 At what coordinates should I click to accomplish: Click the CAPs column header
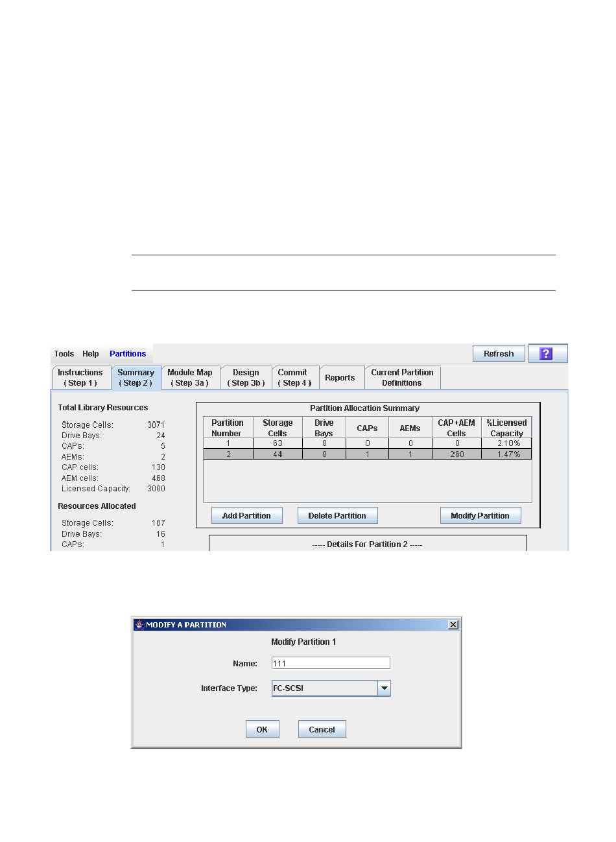[367, 428]
